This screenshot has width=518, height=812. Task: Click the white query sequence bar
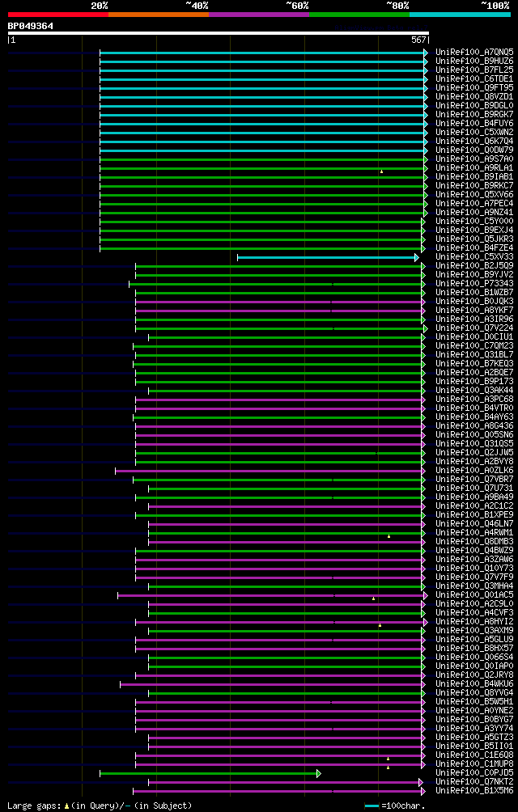[218, 33]
